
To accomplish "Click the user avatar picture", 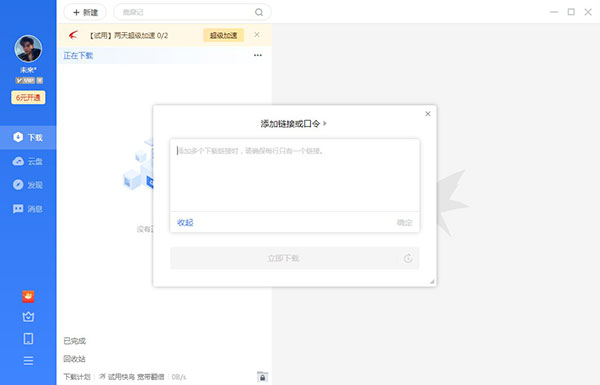I will tap(28, 49).
